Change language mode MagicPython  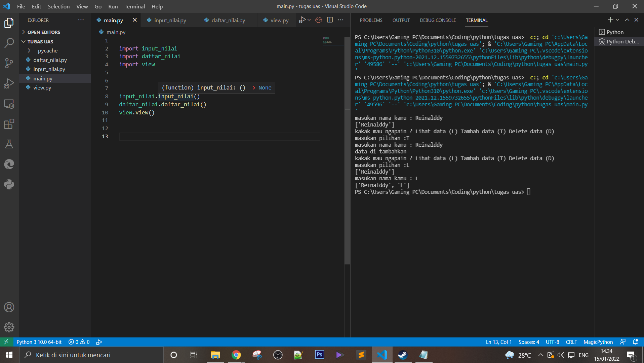(x=598, y=342)
